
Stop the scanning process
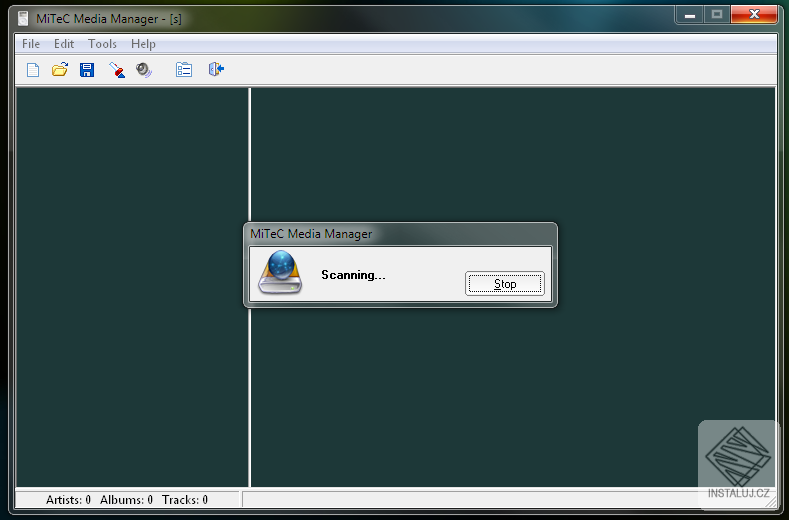click(505, 283)
